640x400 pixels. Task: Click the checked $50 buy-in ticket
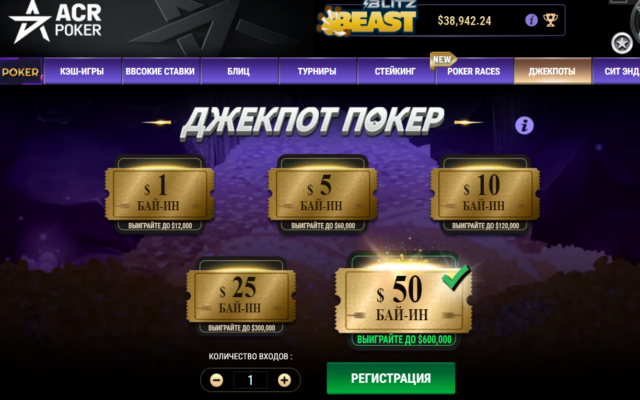click(x=403, y=301)
